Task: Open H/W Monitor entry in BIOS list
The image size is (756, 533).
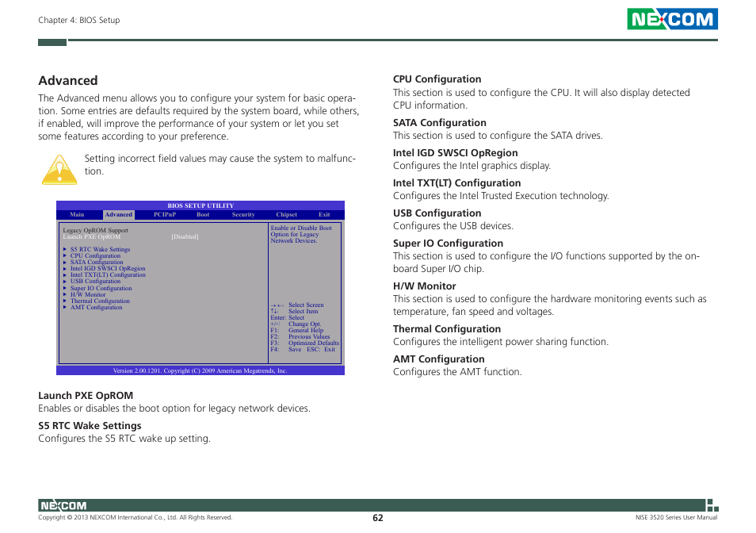Action: pos(88,294)
